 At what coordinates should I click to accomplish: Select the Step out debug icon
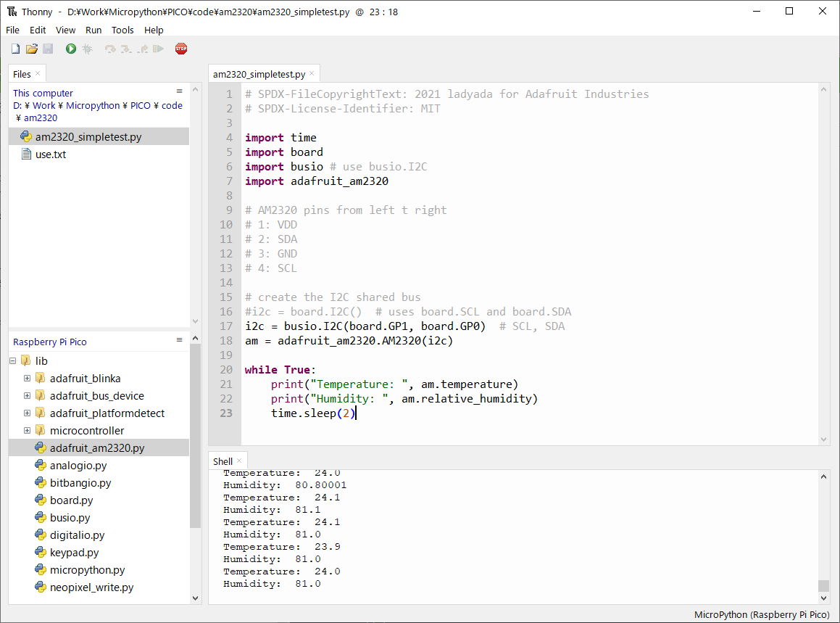click(x=142, y=48)
